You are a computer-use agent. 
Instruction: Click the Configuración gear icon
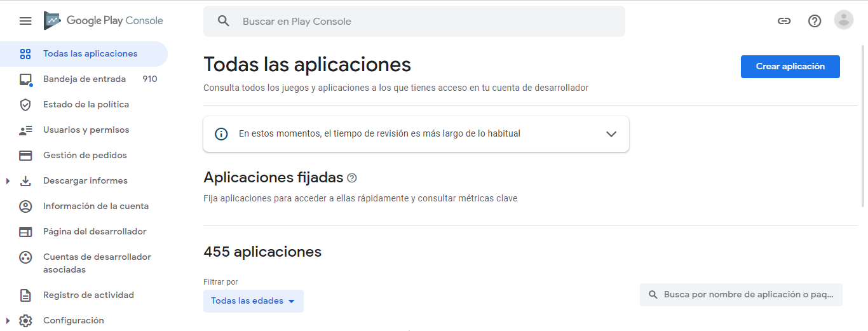(25, 321)
